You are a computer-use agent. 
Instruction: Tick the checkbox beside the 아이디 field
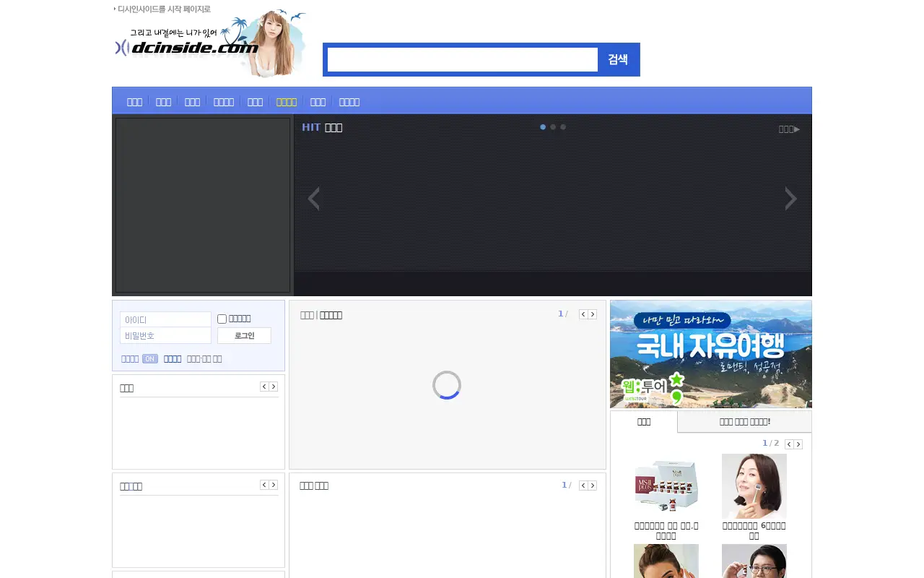(222, 319)
